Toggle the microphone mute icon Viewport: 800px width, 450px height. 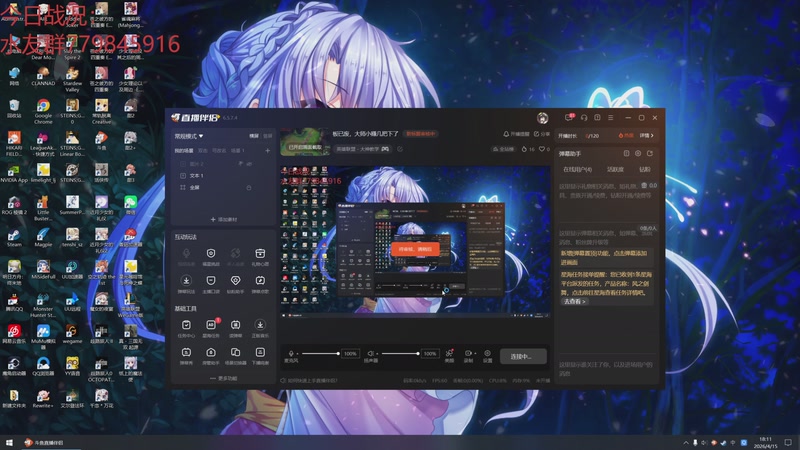coord(291,354)
